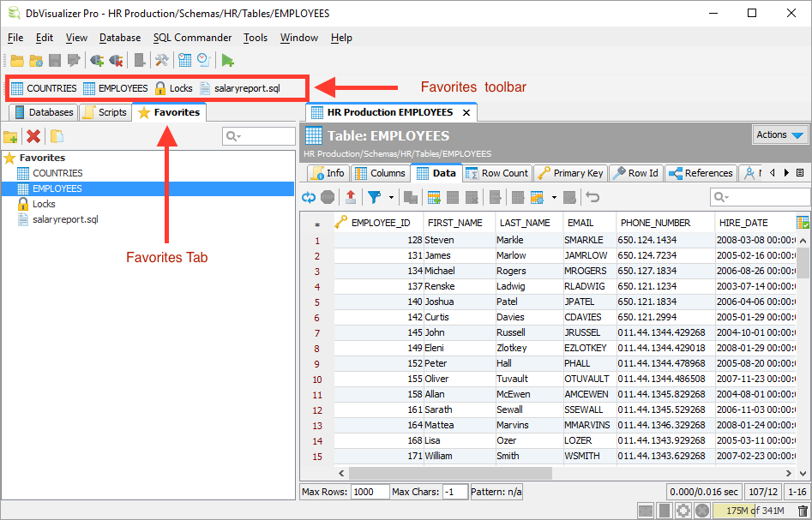Click the garbage collection trash can icon
The image size is (812, 520).
pyautogui.click(x=803, y=511)
